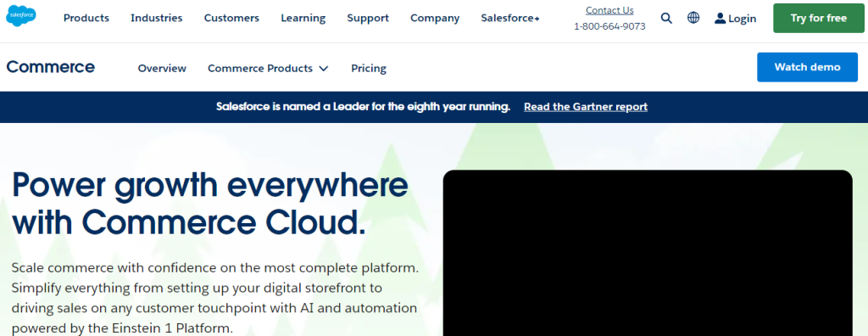Open the globe language selector
The height and width of the screenshot is (336, 868).
[x=693, y=18]
